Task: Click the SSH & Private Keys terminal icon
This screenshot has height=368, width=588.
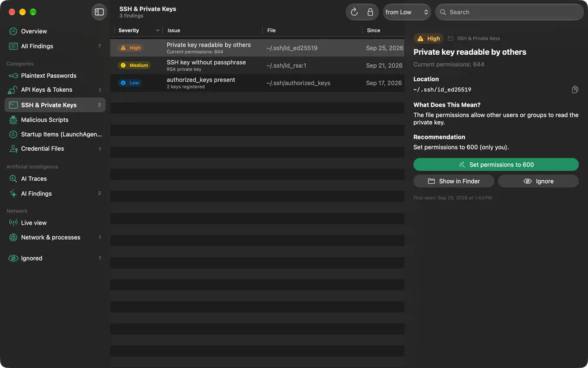Action: [x=13, y=105]
